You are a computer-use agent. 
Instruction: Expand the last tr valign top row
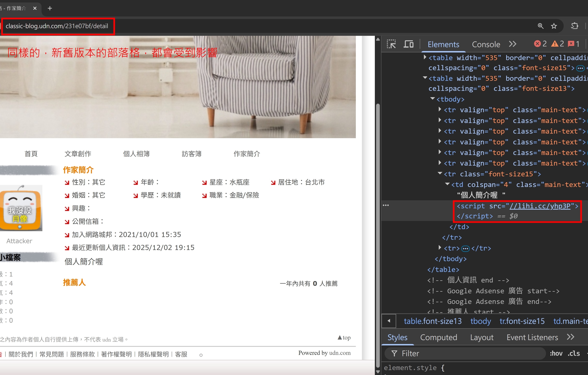(440, 163)
